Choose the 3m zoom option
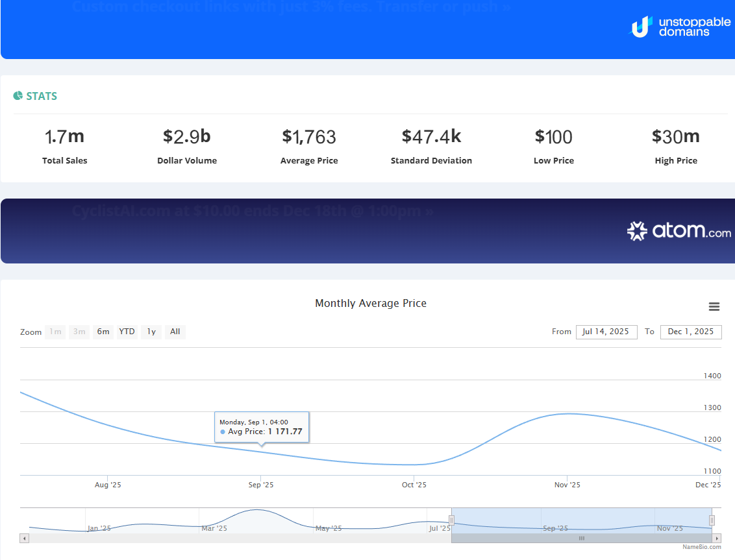This screenshot has height=560, width=735. [79, 332]
